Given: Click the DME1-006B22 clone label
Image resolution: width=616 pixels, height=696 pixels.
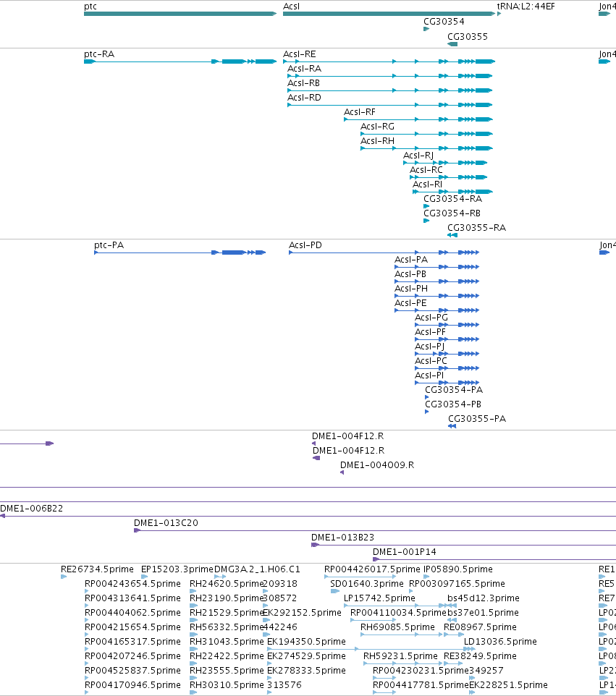Looking at the screenshot, I should pyautogui.click(x=32, y=508).
